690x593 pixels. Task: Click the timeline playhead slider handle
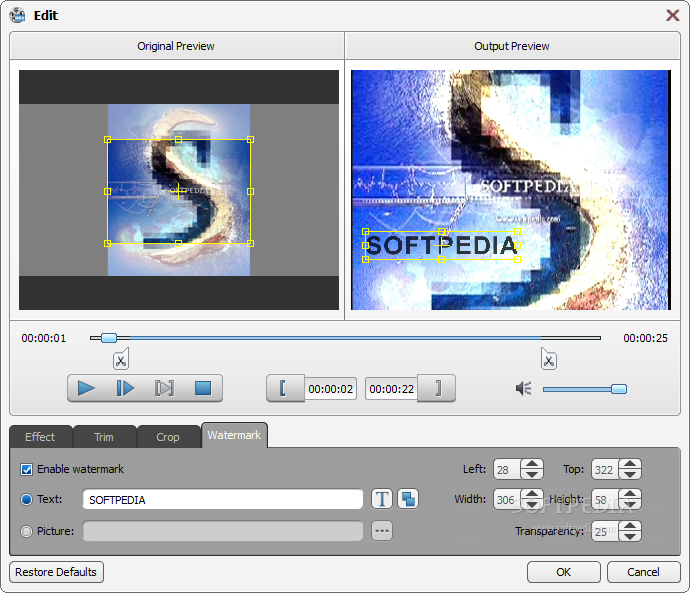109,338
